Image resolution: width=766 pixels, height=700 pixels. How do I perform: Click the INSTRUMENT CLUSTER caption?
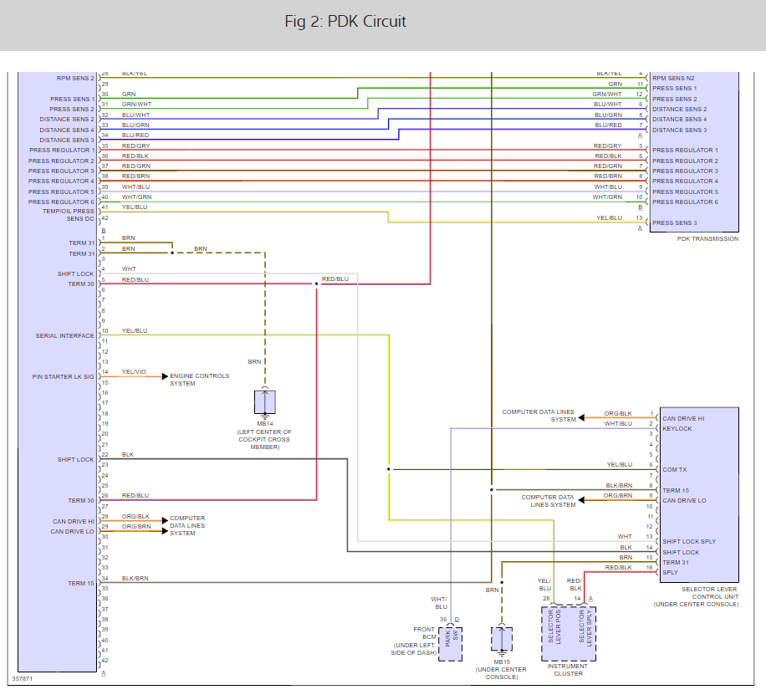tap(568, 670)
